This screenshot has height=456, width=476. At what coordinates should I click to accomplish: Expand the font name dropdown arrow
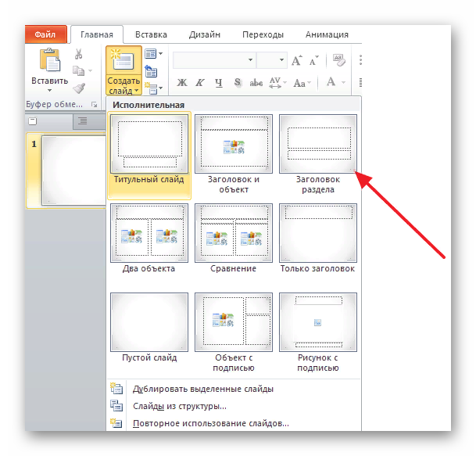point(250,60)
